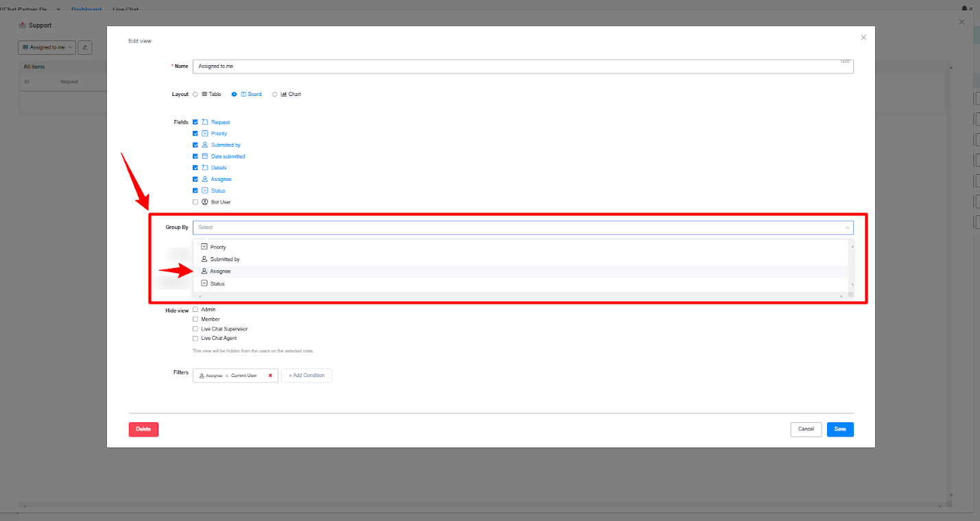Add a new filter condition
Screen dimensions: 980x521
pyautogui.click(x=307, y=376)
